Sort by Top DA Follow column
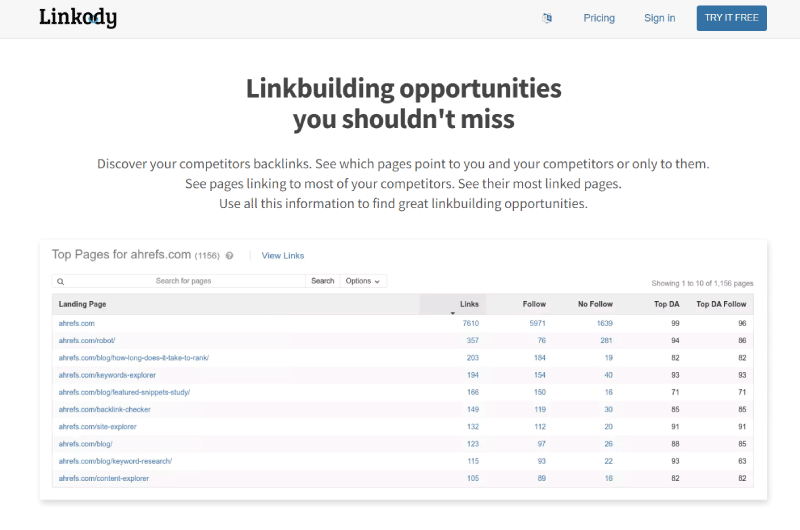This screenshot has height=530, width=800. pos(721,304)
